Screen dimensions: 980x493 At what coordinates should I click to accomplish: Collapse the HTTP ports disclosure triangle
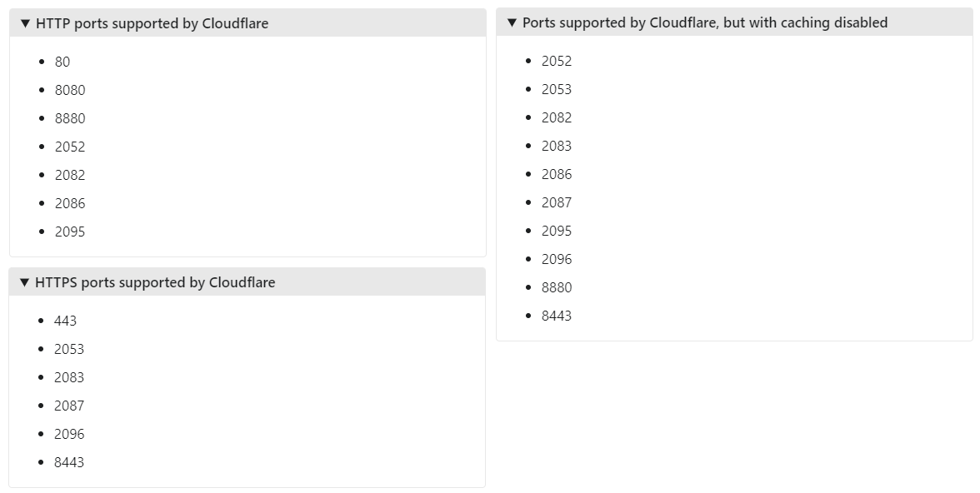tap(25, 23)
